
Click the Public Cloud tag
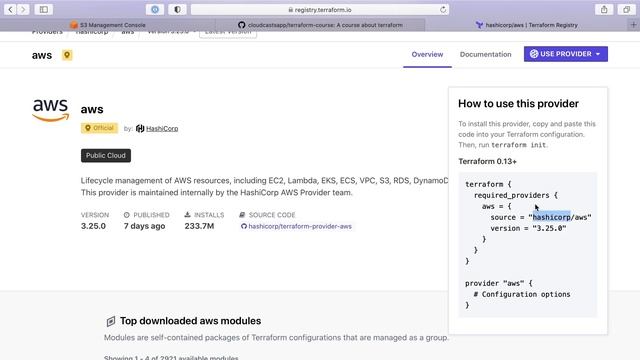(x=106, y=156)
